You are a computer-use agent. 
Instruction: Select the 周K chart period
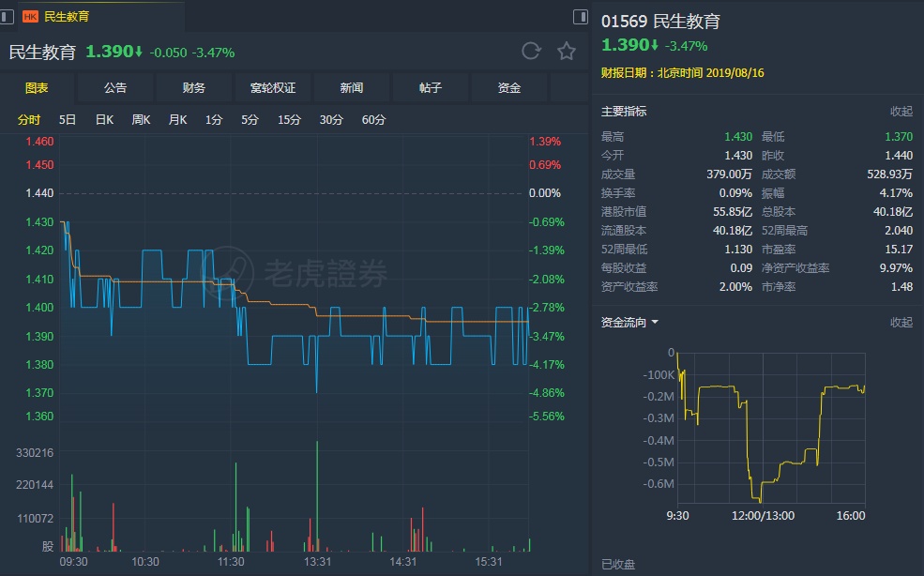[x=141, y=120]
